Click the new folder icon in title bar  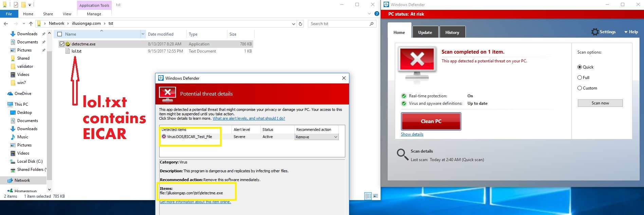(x=23, y=5)
